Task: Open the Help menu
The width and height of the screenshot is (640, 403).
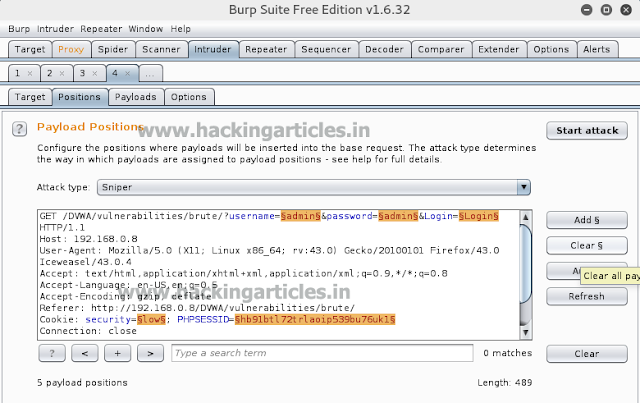Action: pos(180,29)
